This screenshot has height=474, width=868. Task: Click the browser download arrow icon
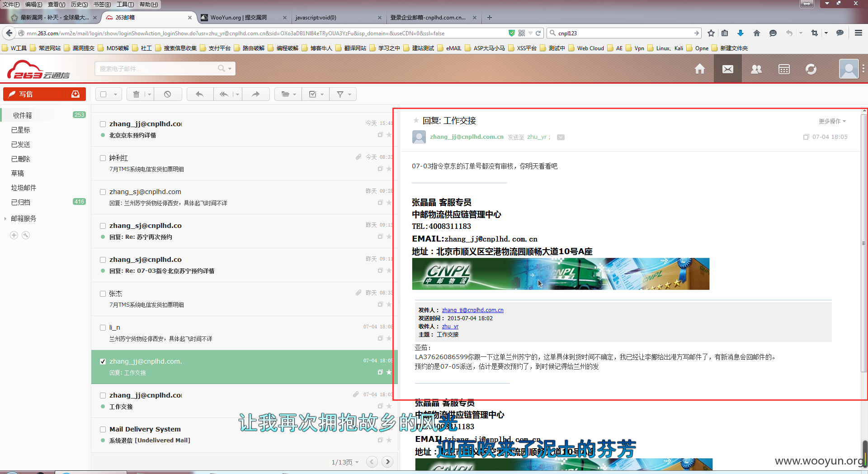click(741, 33)
